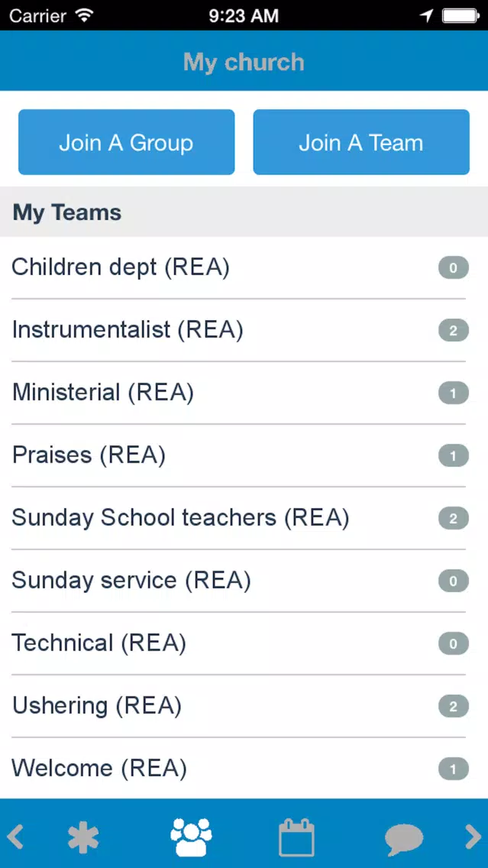488x868 pixels.
Task: Open the Children dept (REA) team
Action: tap(244, 268)
